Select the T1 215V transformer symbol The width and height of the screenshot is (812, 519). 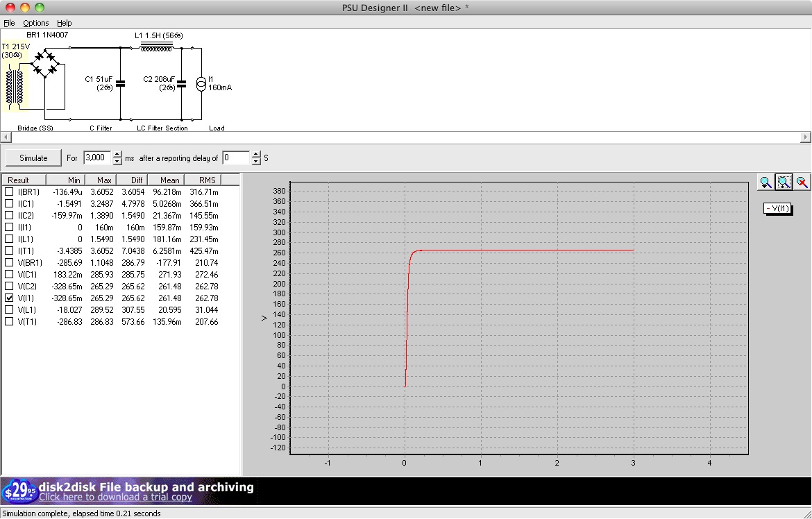[15, 87]
